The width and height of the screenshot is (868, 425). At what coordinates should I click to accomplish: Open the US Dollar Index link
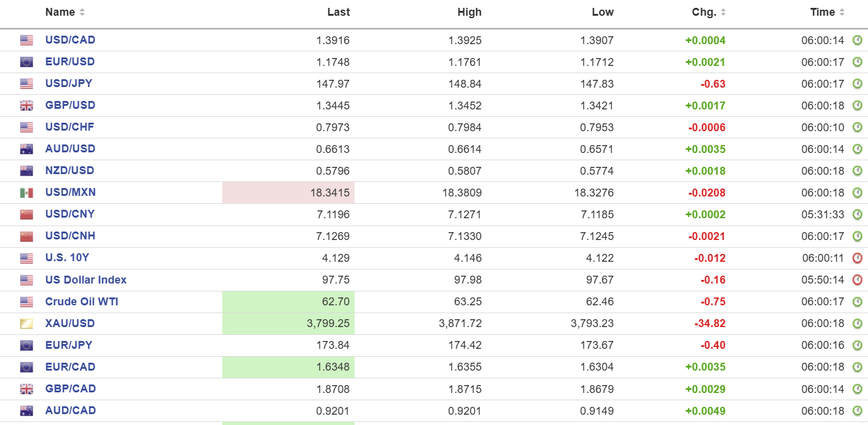[x=86, y=280]
